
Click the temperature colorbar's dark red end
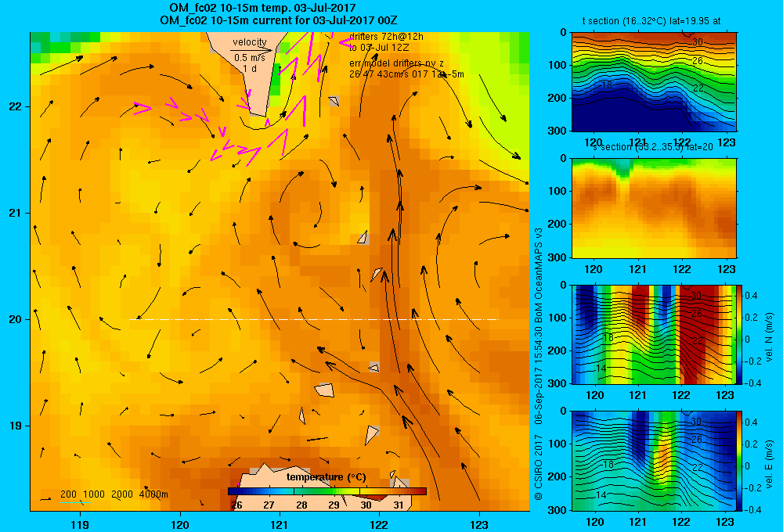click(x=420, y=491)
